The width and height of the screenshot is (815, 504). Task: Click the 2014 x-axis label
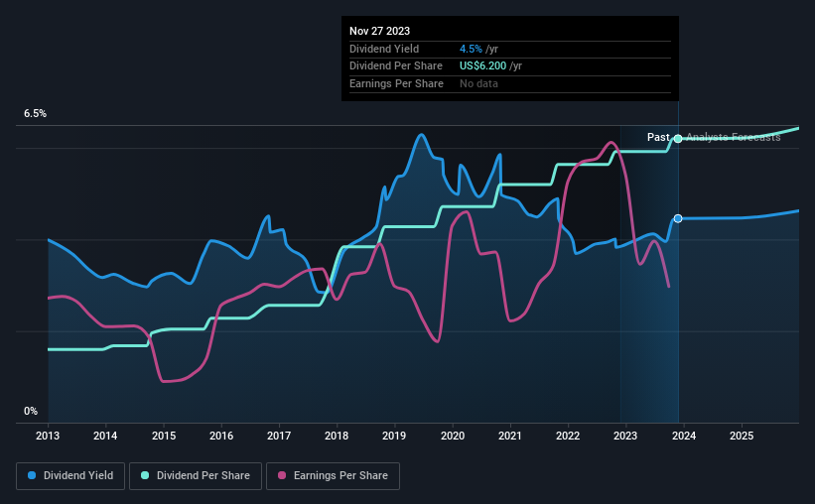pos(105,436)
